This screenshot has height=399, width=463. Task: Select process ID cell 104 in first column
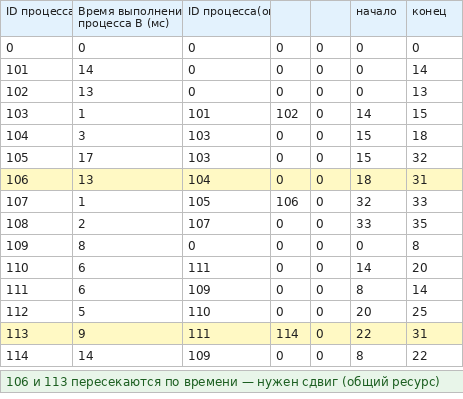coord(36,136)
